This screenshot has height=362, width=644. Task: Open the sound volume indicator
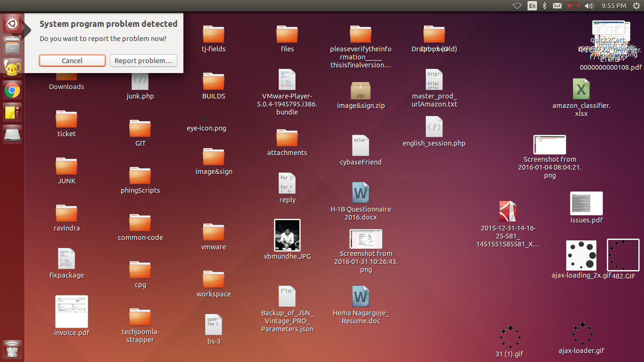click(x=588, y=6)
